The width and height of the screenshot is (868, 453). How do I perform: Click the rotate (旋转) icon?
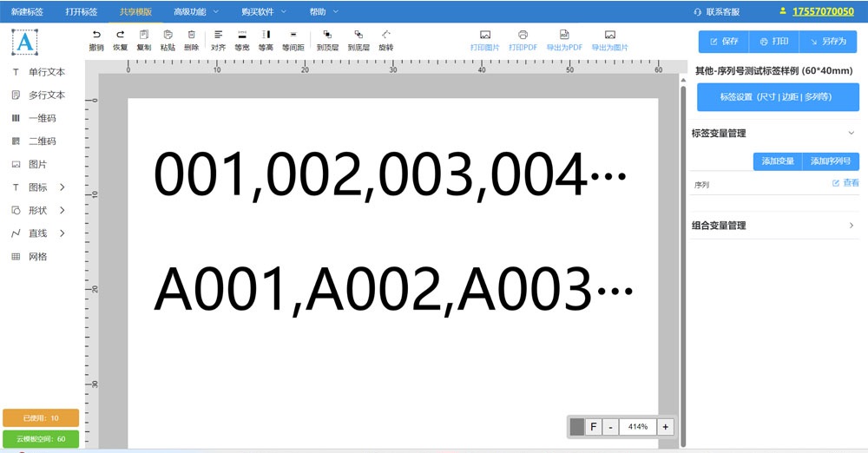[385, 35]
